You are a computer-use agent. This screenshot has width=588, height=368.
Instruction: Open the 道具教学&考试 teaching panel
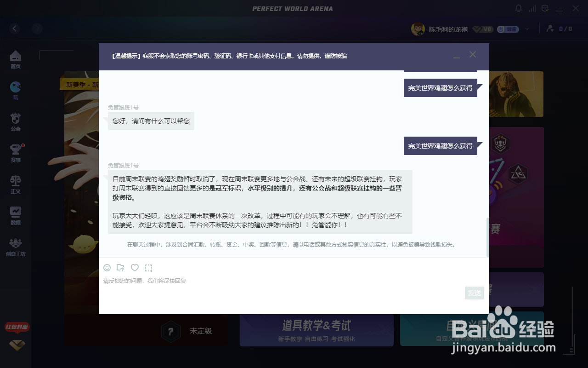[x=317, y=330]
